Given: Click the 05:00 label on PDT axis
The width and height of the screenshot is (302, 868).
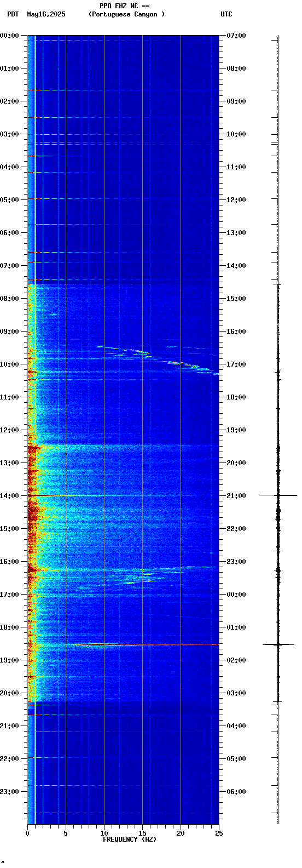Looking at the screenshot, I should [10, 200].
